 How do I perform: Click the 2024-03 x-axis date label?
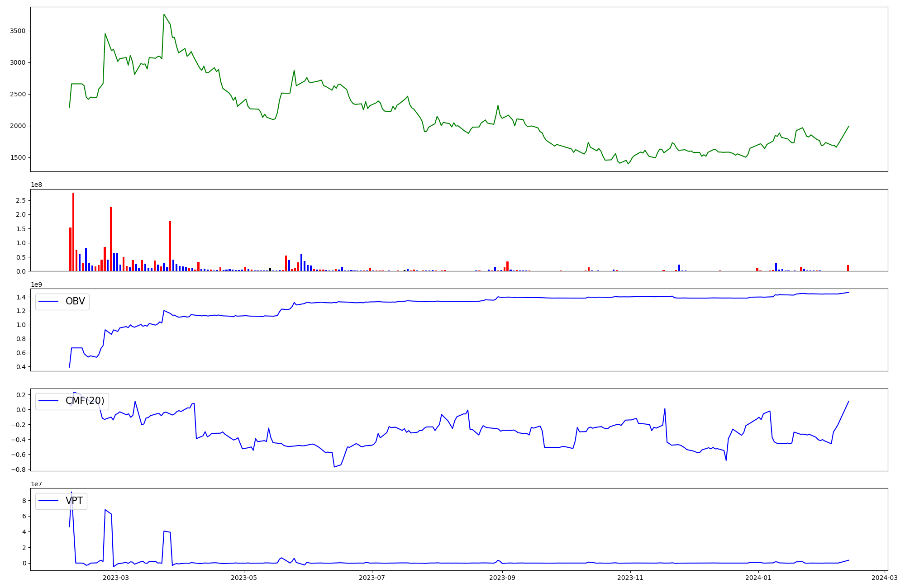pyautogui.click(x=884, y=578)
